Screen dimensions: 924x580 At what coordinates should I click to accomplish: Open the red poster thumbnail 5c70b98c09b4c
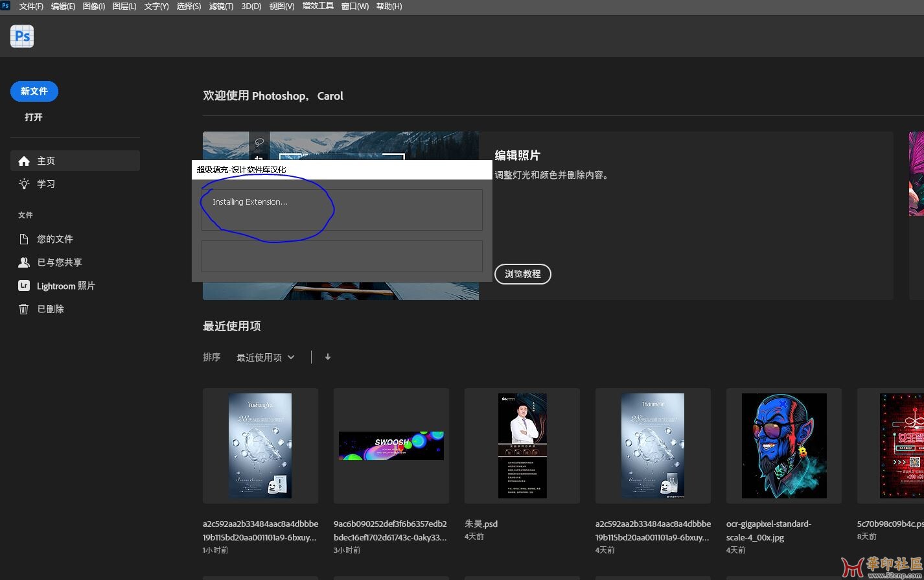point(891,446)
